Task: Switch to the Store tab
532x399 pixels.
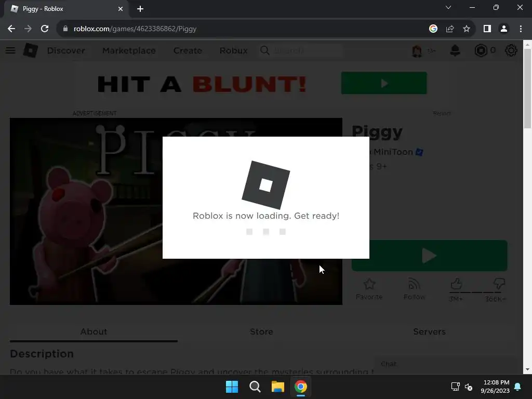Action: 261,331
